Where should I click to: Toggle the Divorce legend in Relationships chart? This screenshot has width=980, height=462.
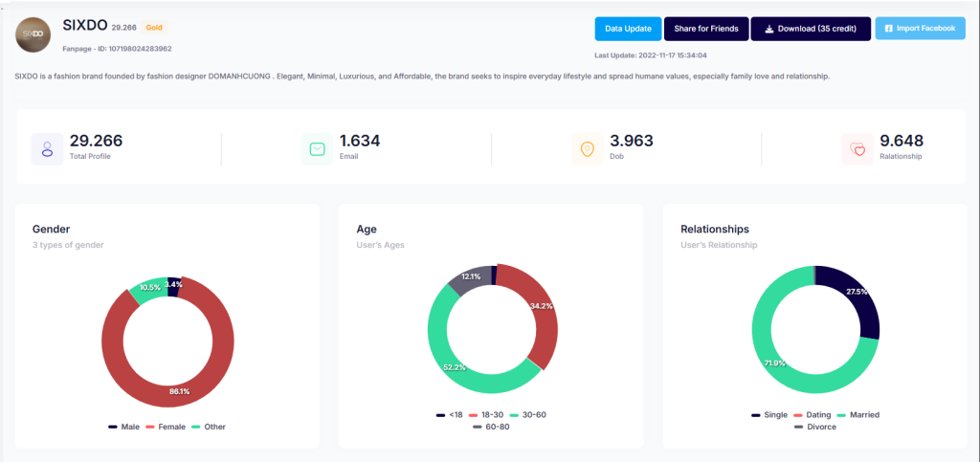click(815, 427)
